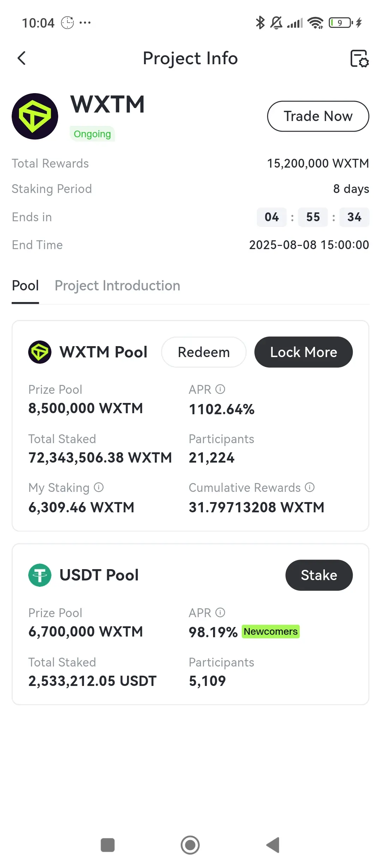Tap the 04 hours countdown box
Viewport: 381px width, 868px height.
272,217
